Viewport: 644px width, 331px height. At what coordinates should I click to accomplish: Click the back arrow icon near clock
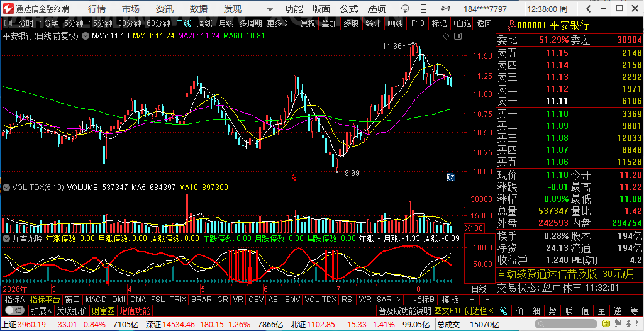[589, 9]
